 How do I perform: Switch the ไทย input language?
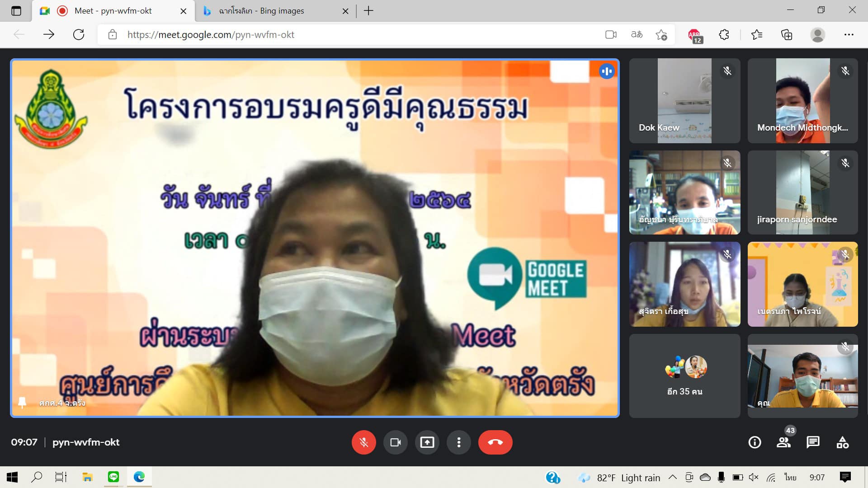(790, 478)
